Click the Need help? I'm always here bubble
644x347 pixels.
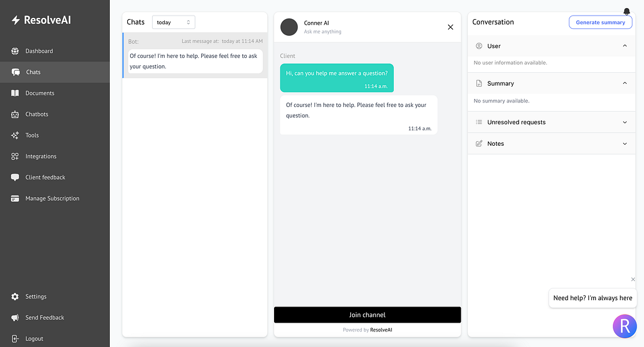point(593,298)
